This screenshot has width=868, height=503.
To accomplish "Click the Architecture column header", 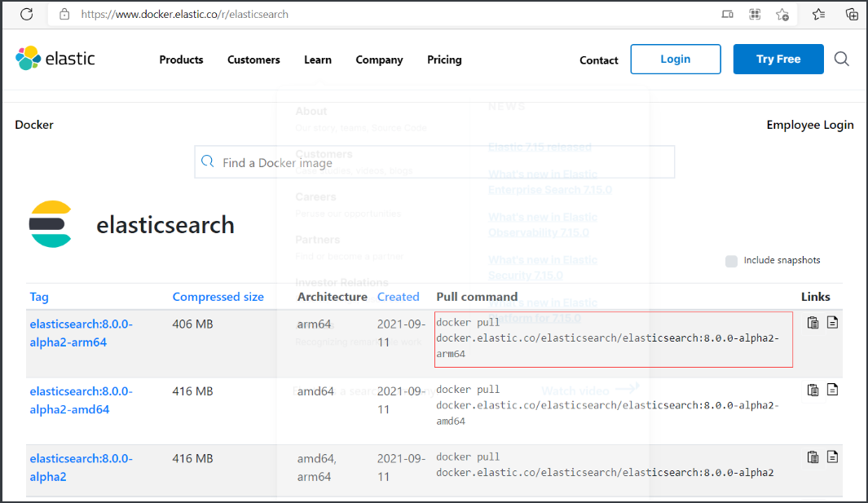I will [333, 297].
